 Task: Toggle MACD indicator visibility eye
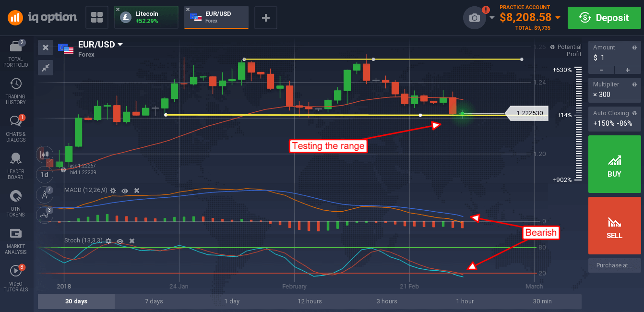(x=125, y=191)
